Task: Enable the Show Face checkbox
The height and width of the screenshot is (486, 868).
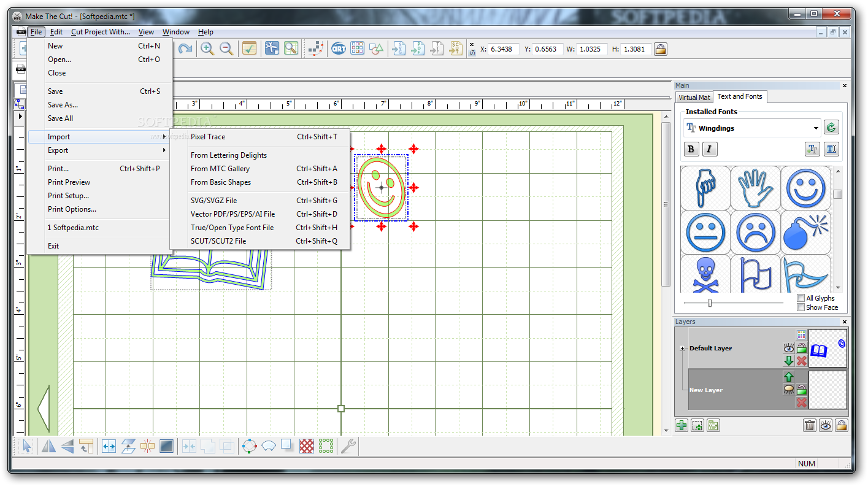Action: click(x=801, y=307)
